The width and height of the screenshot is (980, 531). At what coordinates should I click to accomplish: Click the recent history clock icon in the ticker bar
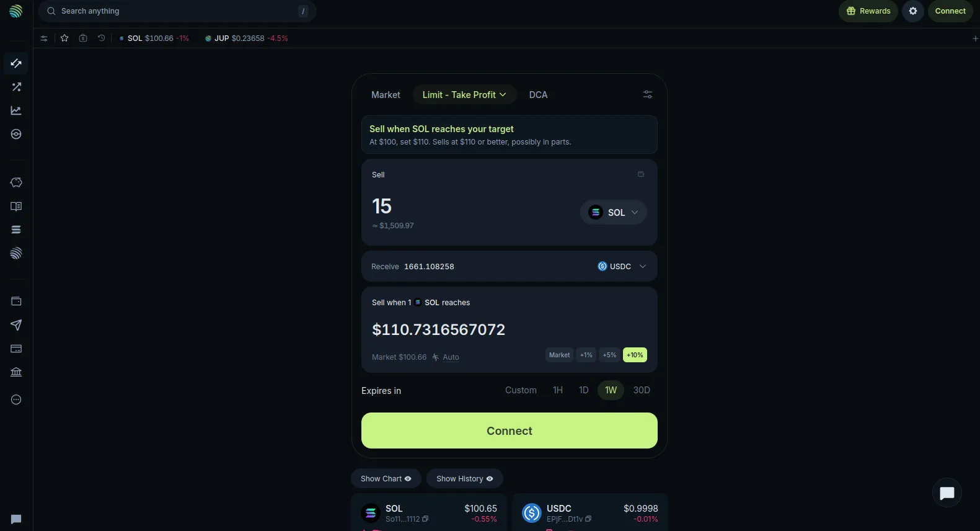click(x=102, y=38)
